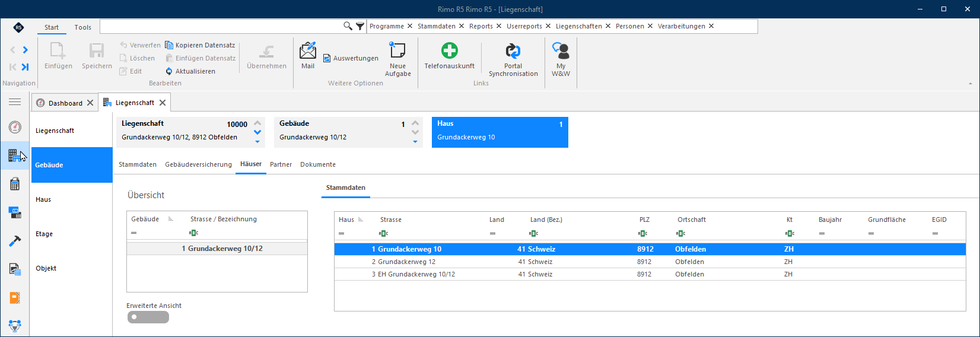
Task: Click the blue Haus Grundackerweg 10 card
Action: [x=500, y=132]
